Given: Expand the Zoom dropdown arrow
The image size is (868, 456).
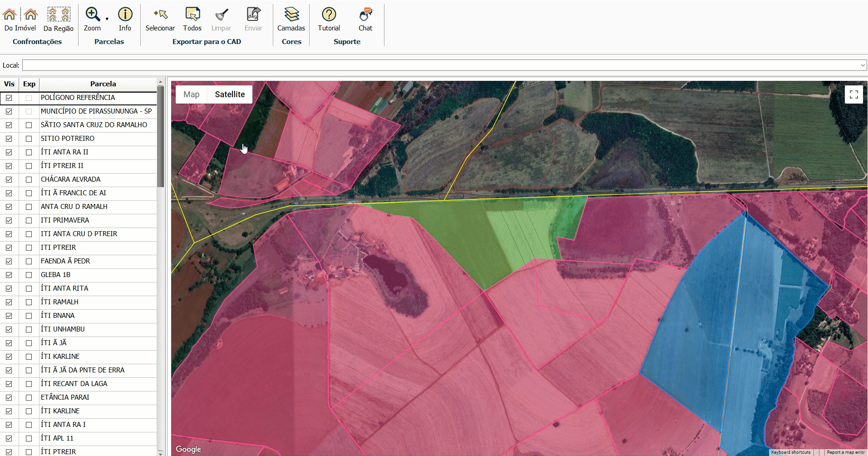Looking at the screenshot, I should pos(107,19).
